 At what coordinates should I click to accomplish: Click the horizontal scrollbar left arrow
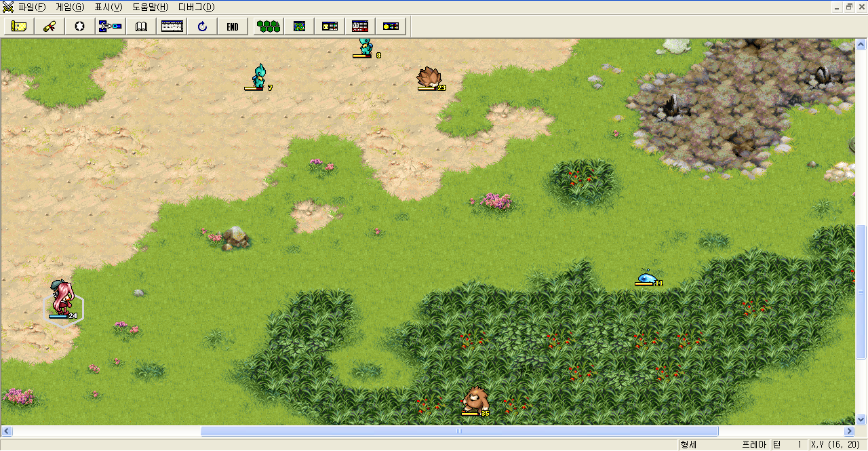click(6, 431)
